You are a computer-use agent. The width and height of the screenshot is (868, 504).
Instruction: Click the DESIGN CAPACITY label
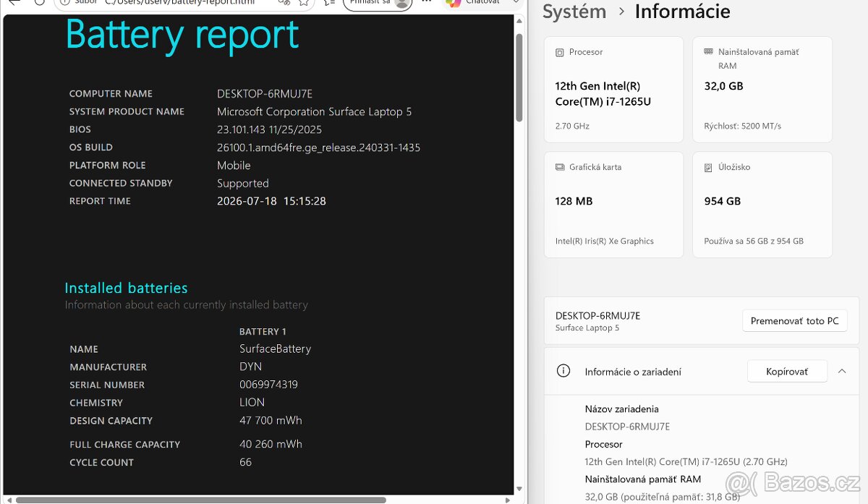(111, 421)
